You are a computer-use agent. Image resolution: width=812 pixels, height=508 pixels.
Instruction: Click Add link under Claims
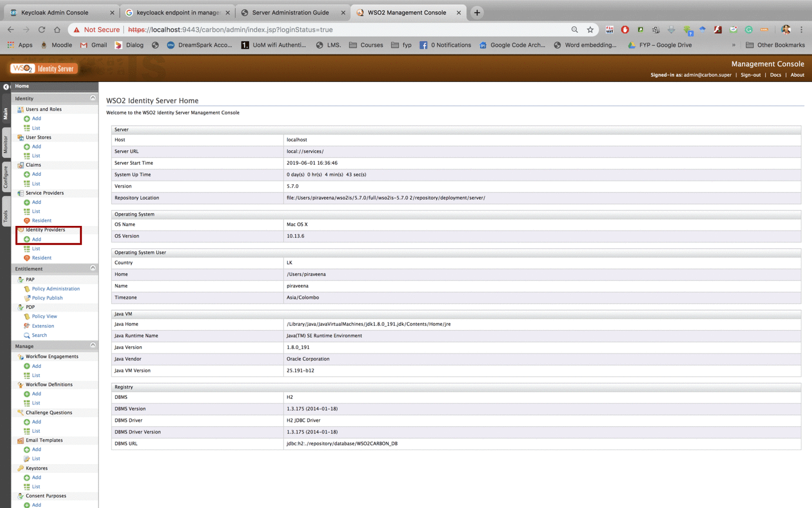pyautogui.click(x=36, y=174)
